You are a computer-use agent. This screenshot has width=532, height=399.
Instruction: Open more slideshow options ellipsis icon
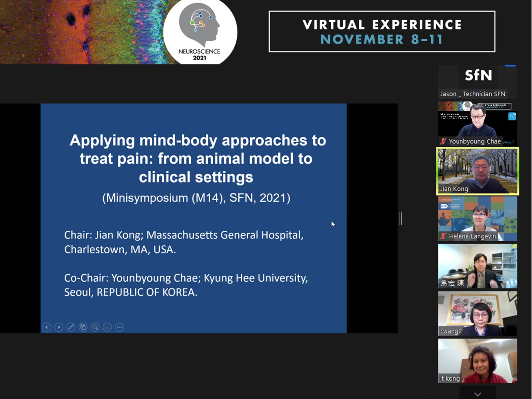coord(119,327)
